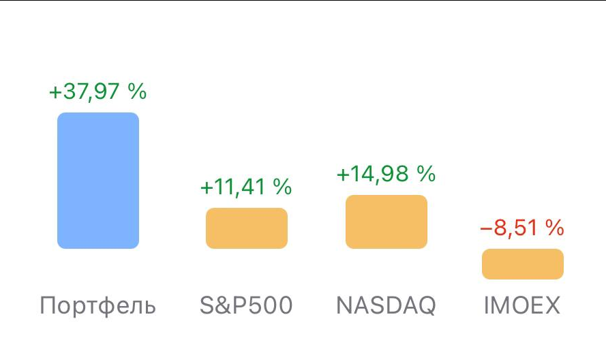The width and height of the screenshot is (606, 364).
Task: Click the negative IMOEX bar
Action: [x=523, y=264]
